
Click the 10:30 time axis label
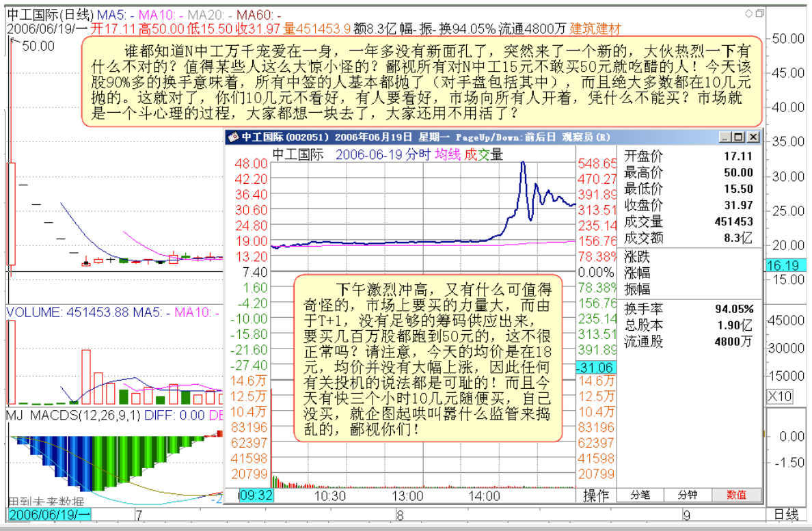[330, 496]
